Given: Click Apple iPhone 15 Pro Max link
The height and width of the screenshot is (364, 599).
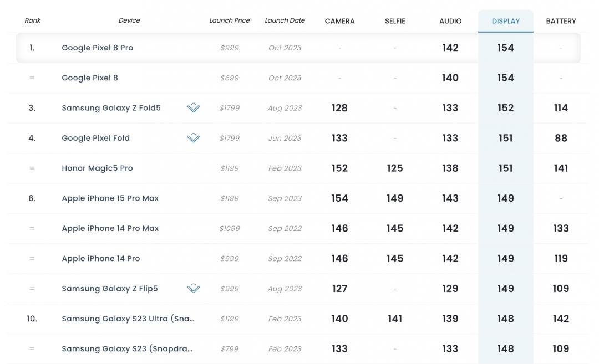Looking at the screenshot, I should (x=110, y=198).
